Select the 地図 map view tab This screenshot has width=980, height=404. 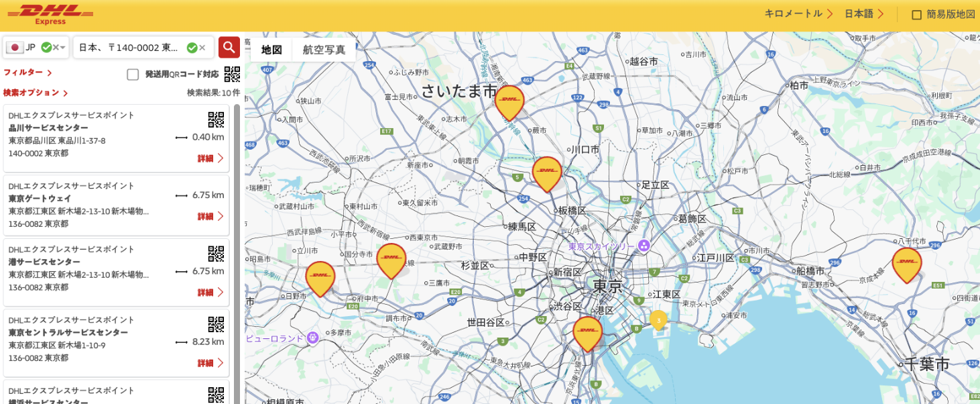point(271,50)
